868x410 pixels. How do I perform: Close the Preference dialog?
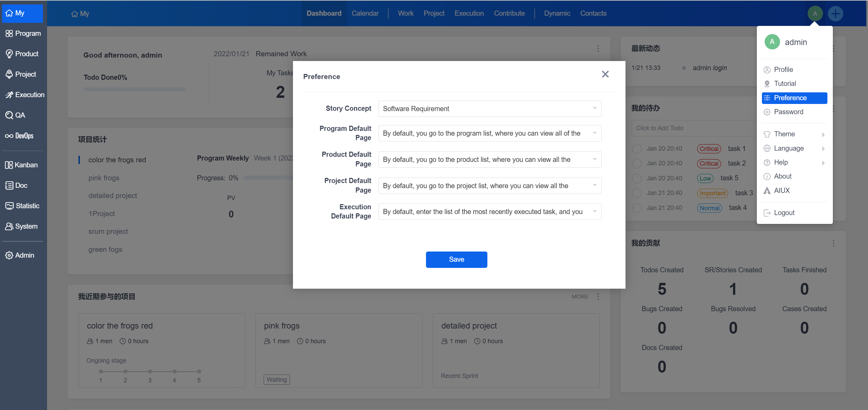click(x=605, y=74)
